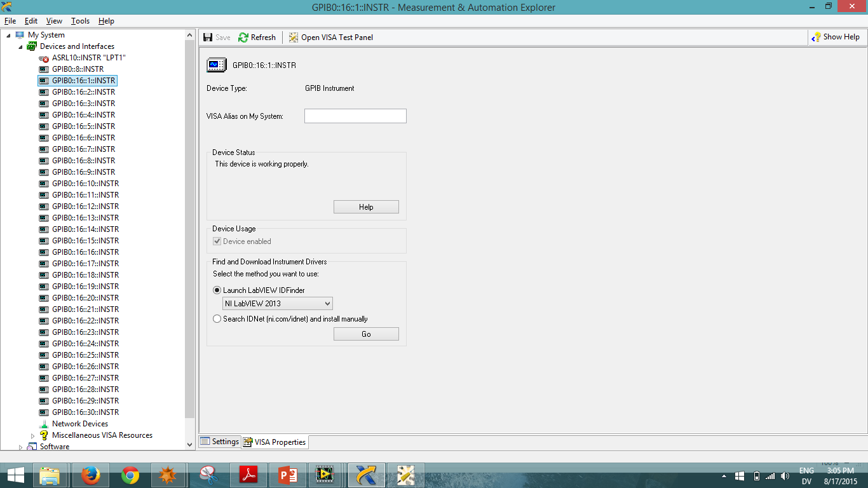
Task: Select GPIB0::16::18::INSTR in the tree
Action: 86,275
